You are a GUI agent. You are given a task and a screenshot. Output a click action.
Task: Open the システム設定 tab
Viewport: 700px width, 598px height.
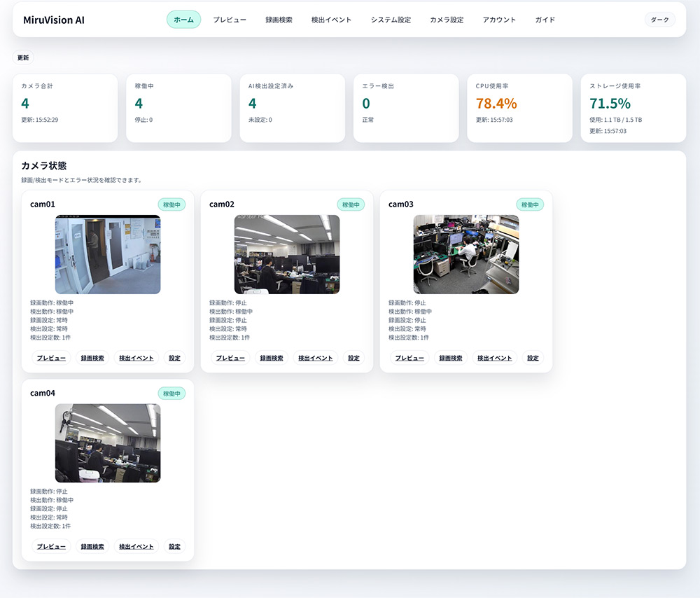(391, 20)
